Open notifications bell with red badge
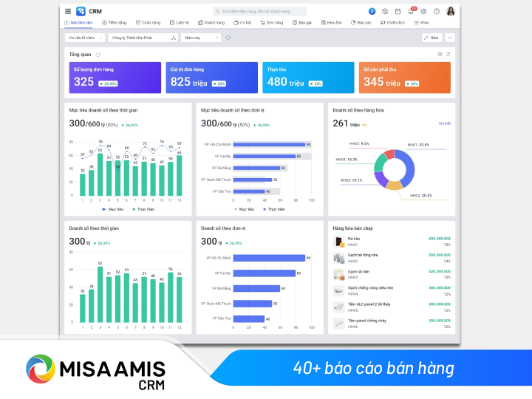The image size is (532, 399). (x=412, y=10)
